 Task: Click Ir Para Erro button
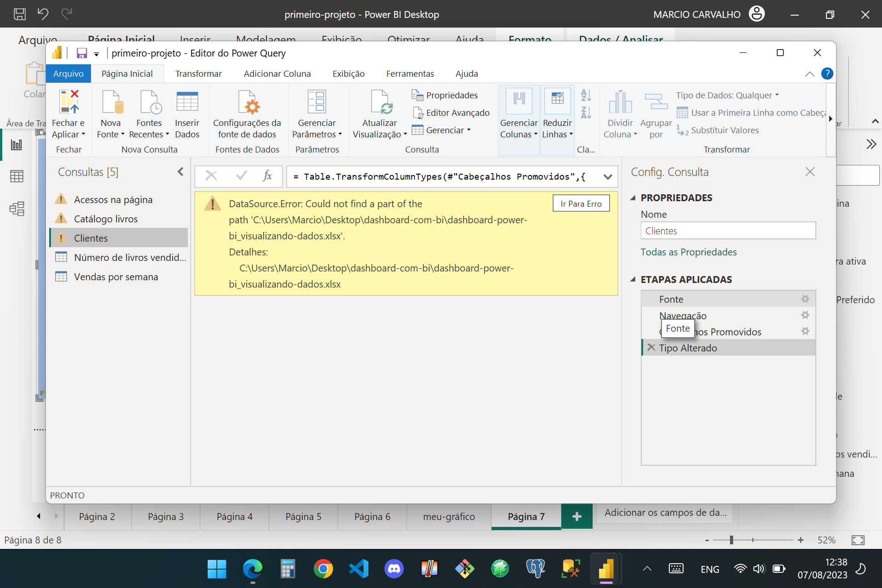point(581,204)
